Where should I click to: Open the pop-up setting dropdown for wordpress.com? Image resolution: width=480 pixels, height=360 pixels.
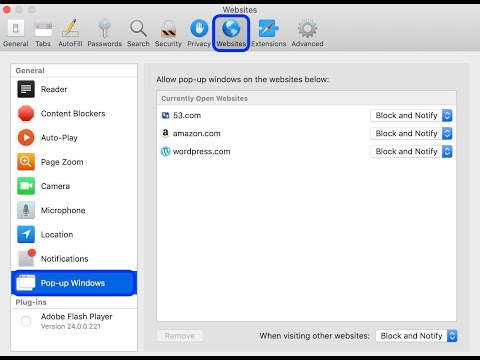(411, 151)
